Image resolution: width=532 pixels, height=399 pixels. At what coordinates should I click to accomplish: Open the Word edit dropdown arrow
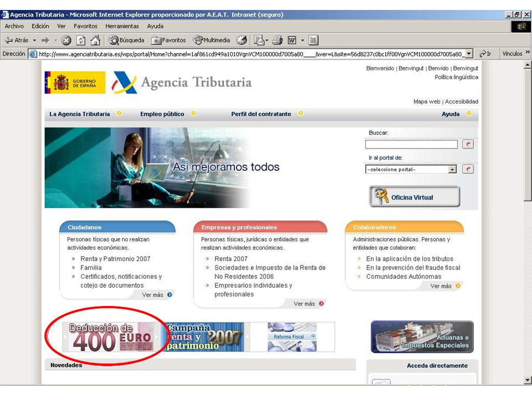(x=303, y=40)
